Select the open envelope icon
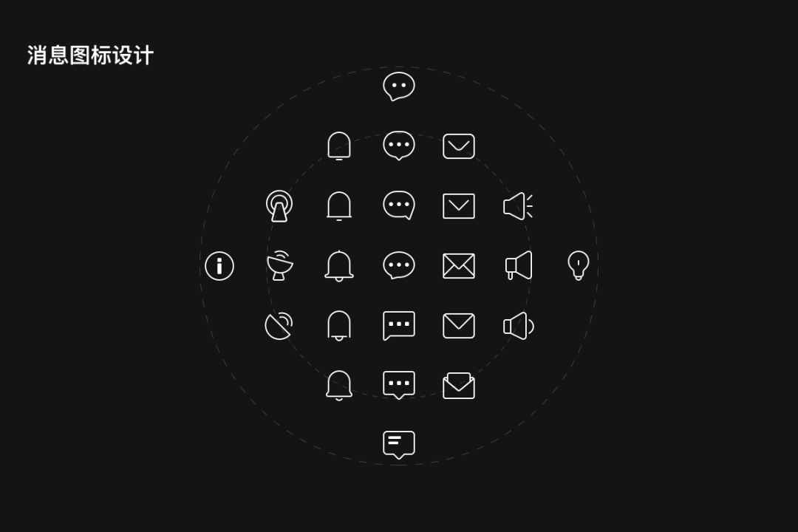The width and height of the screenshot is (798, 532). pyautogui.click(x=459, y=386)
